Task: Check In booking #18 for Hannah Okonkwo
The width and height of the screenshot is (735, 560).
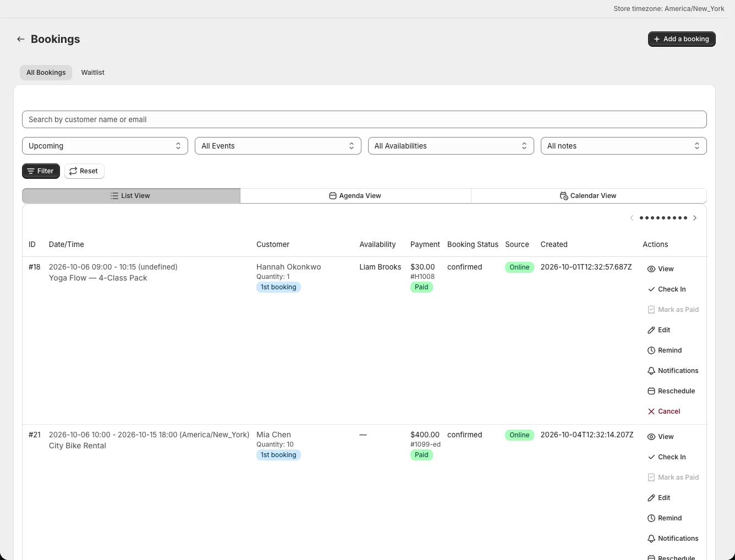Action: pyautogui.click(x=667, y=289)
